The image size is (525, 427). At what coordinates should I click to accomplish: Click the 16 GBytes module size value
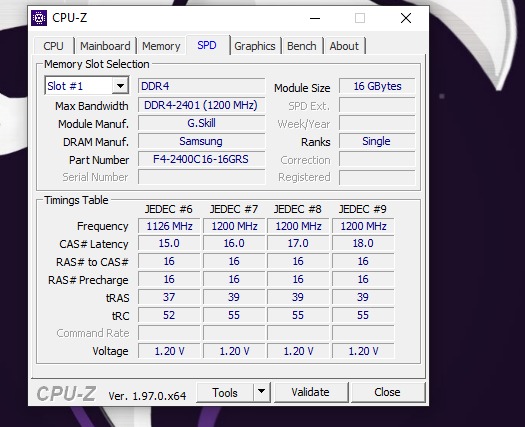pyautogui.click(x=377, y=86)
